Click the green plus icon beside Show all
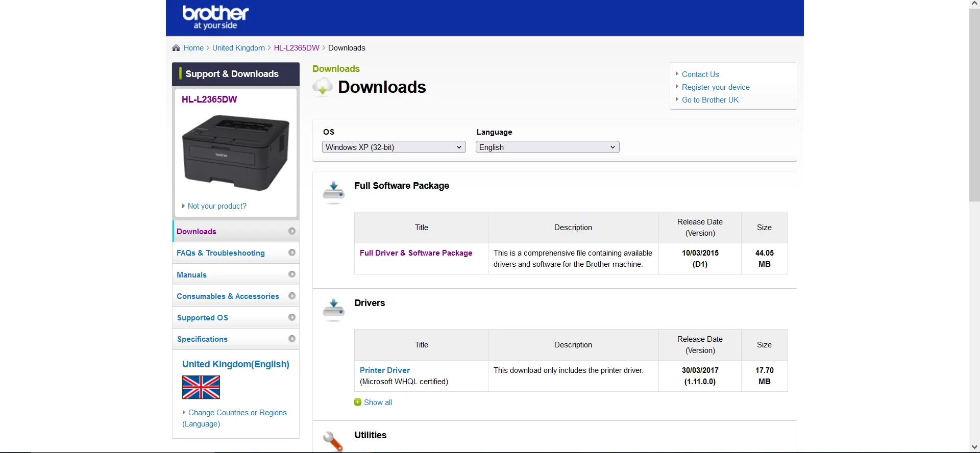This screenshot has width=980, height=453. [358, 402]
